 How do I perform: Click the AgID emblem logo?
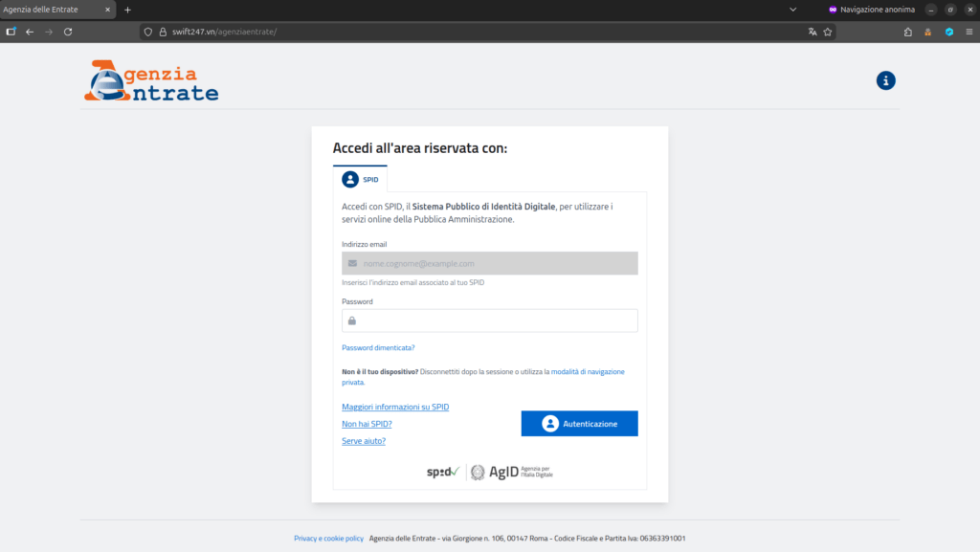tap(477, 471)
